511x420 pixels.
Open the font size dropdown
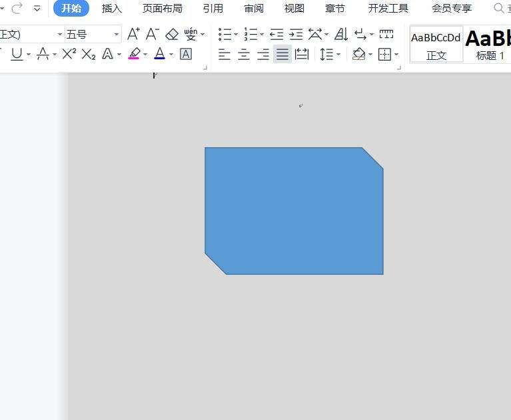coord(117,34)
